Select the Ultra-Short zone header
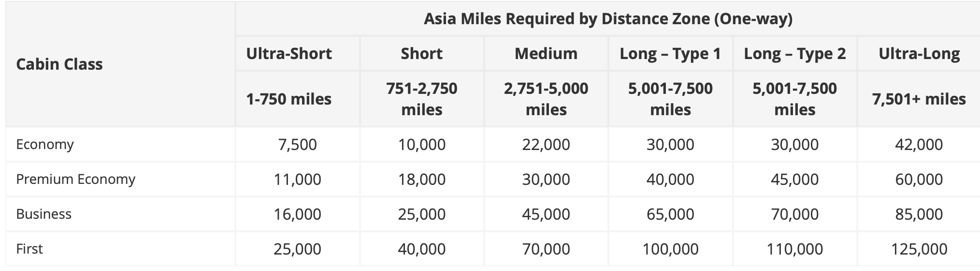This screenshot has height=271, width=980. click(289, 54)
